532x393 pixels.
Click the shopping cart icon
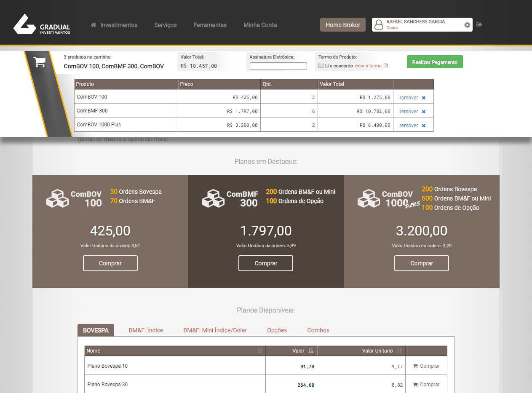[x=40, y=62]
